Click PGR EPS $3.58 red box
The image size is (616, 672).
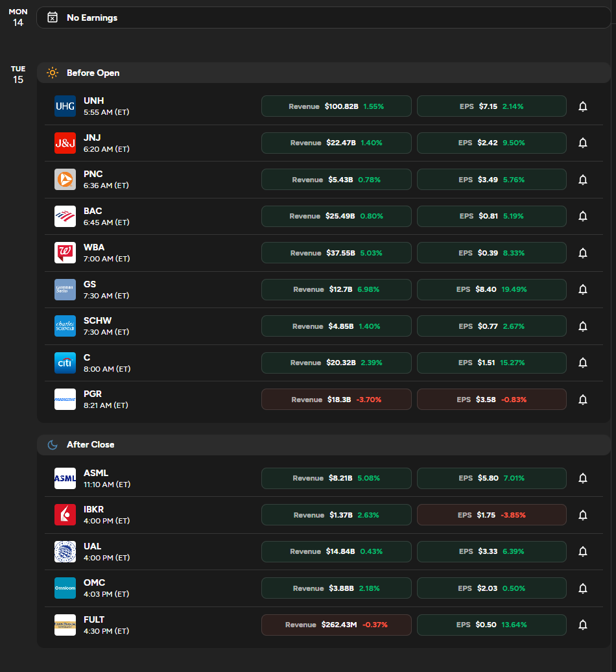492,400
